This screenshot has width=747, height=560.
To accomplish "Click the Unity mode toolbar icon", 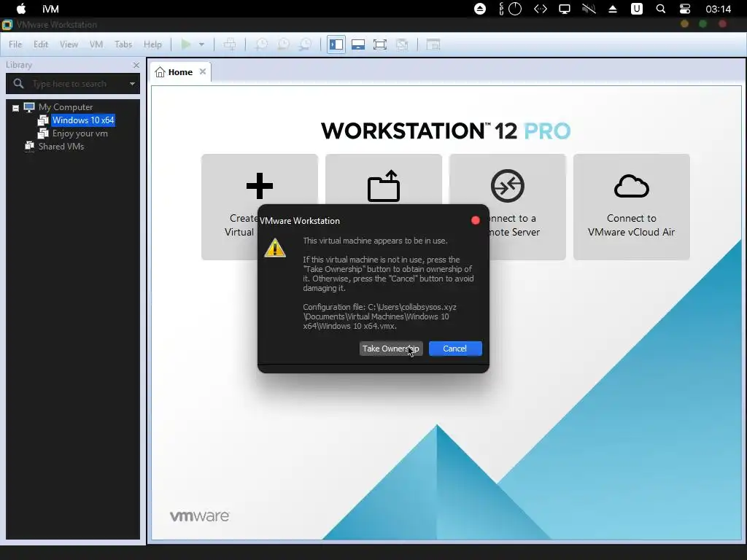I will (x=402, y=44).
